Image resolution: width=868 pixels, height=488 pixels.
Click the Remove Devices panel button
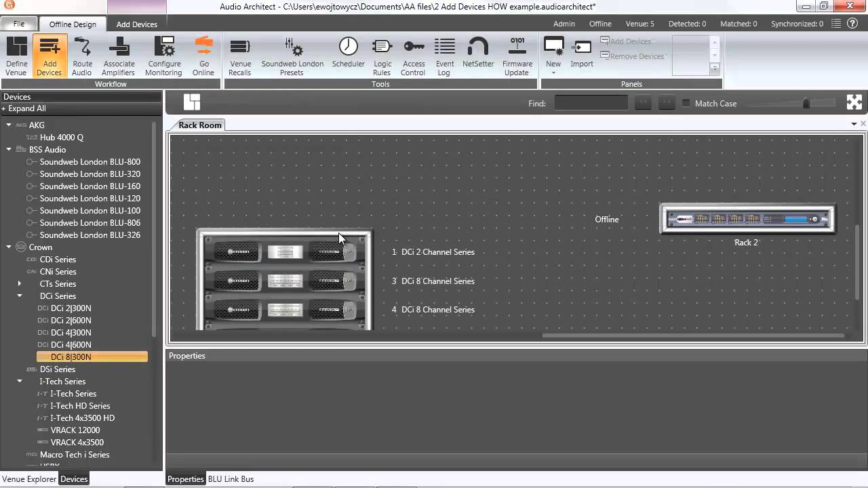[633, 56]
